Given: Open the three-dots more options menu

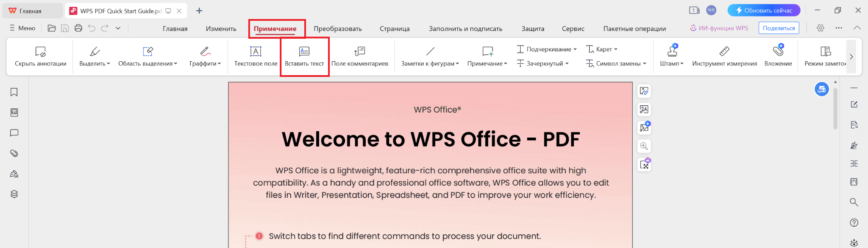Looking at the screenshot, I should pyautogui.click(x=839, y=28).
